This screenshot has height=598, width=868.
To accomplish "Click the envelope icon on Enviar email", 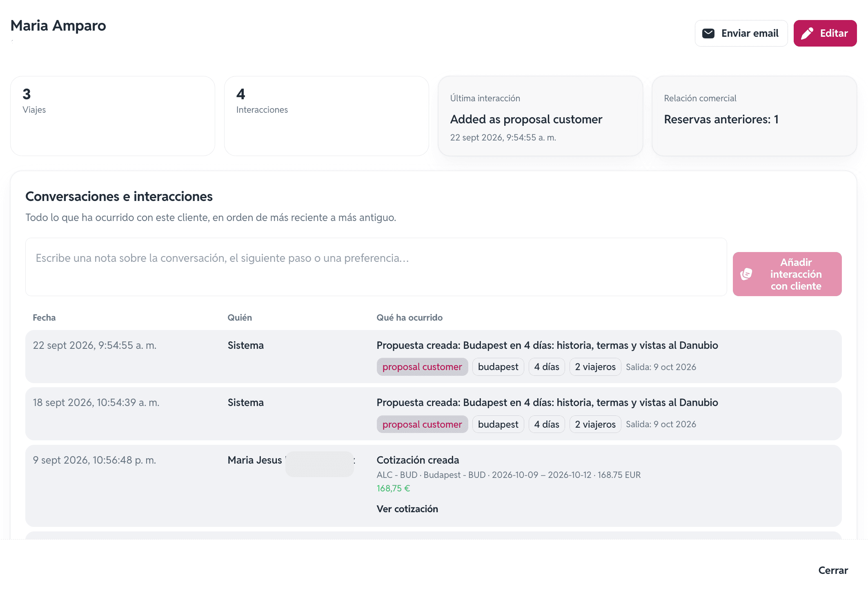I will tap(708, 33).
